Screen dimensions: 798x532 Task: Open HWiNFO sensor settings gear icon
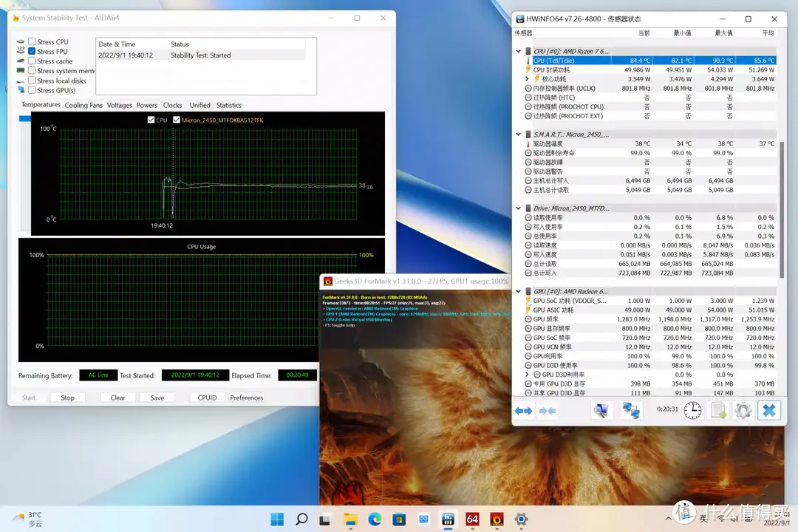(743, 410)
